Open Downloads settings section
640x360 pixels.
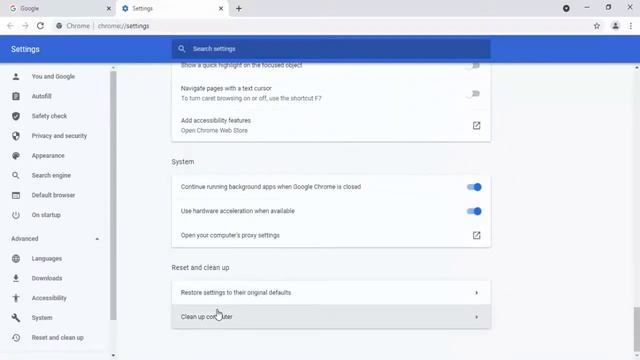click(x=47, y=278)
